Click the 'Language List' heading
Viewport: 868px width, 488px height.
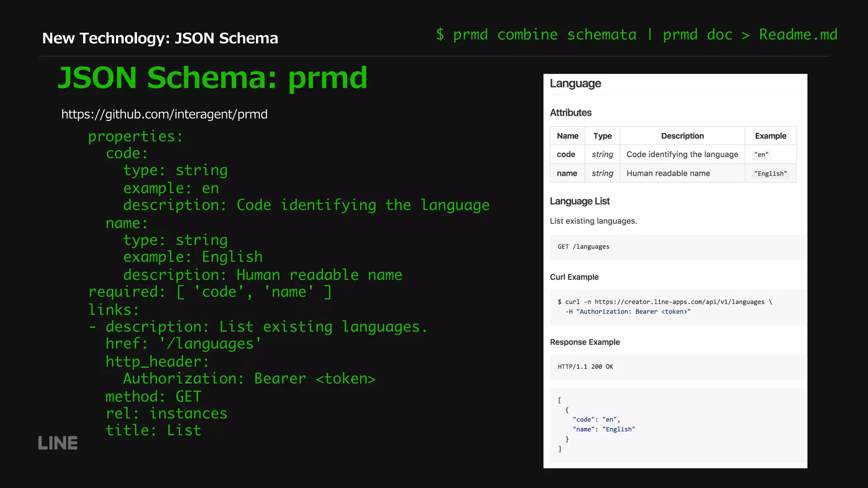[580, 201]
